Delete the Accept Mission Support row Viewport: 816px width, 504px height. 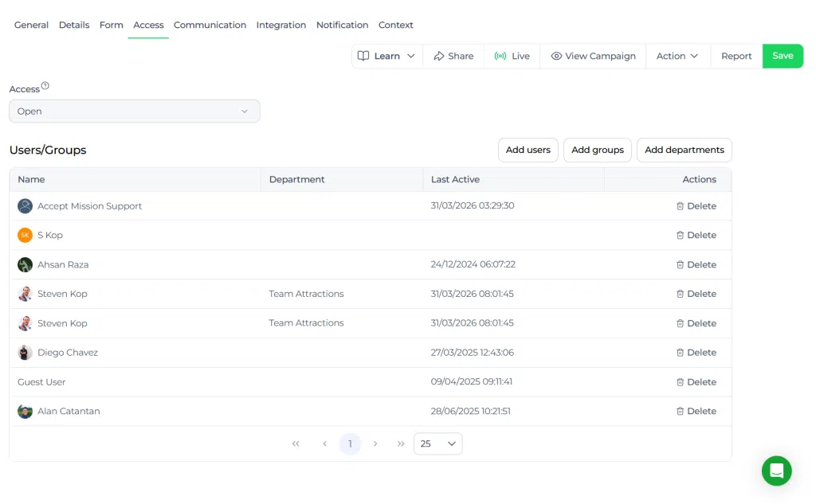pyautogui.click(x=696, y=206)
